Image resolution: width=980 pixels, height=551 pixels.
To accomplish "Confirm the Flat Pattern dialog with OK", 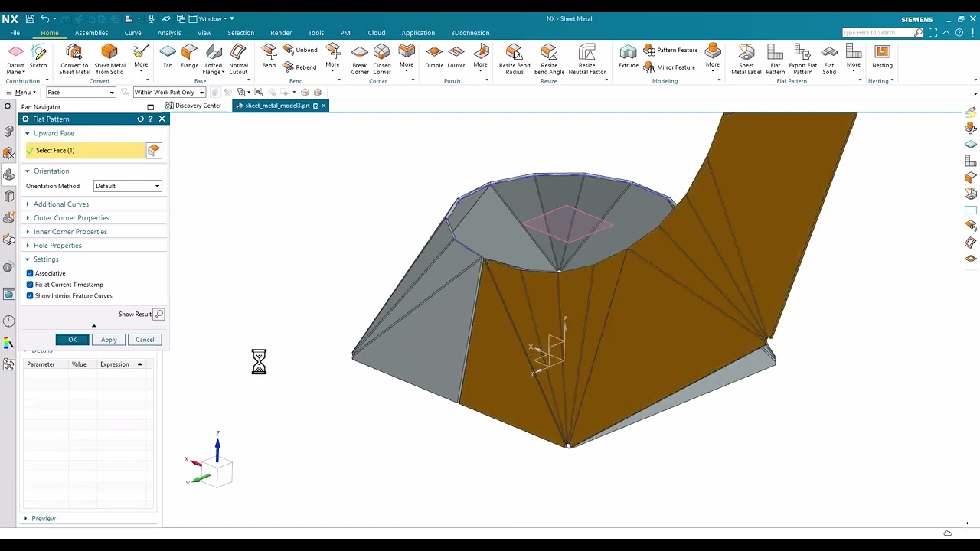I will 73,340.
